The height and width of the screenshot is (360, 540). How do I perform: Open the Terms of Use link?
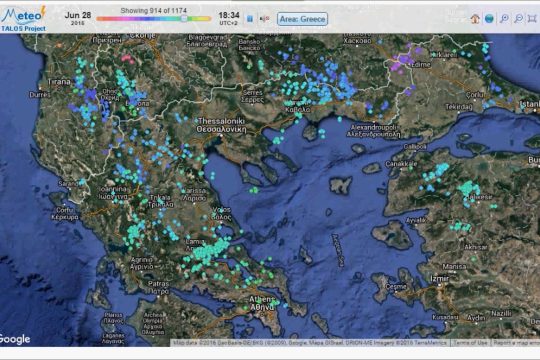470,343
